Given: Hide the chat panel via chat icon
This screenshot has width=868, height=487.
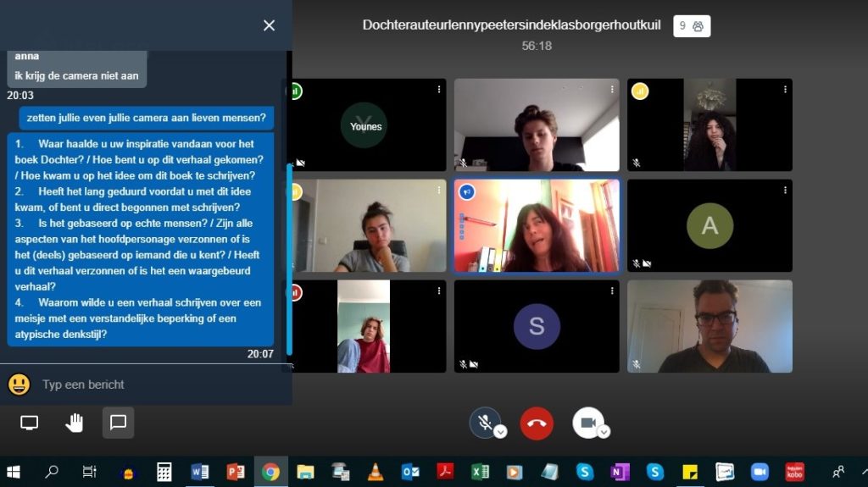Looking at the screenshot, I should (118, 423).
